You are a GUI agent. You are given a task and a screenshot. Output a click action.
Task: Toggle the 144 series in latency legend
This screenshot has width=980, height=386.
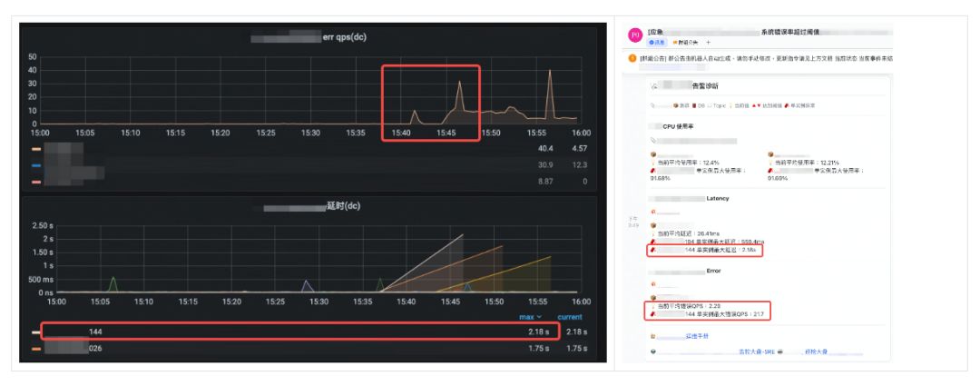[x=94, y=332]
